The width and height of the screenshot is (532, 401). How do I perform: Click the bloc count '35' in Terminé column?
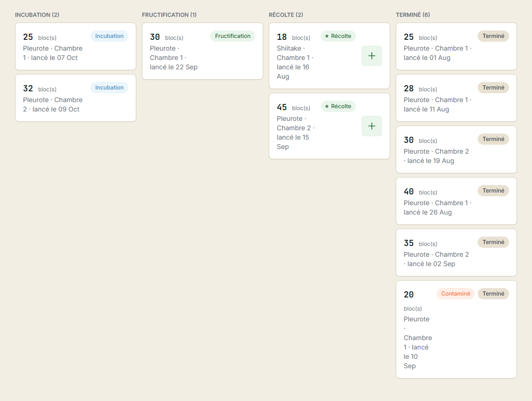coord(408,243)
